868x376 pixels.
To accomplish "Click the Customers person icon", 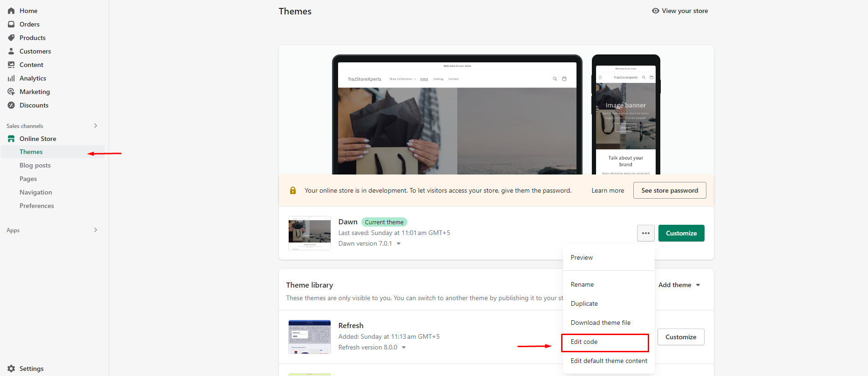I will pos(11,51).
